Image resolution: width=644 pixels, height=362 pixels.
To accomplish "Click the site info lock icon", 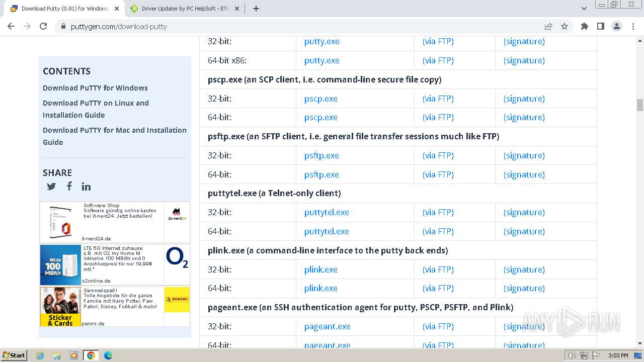I will (63, 26).
